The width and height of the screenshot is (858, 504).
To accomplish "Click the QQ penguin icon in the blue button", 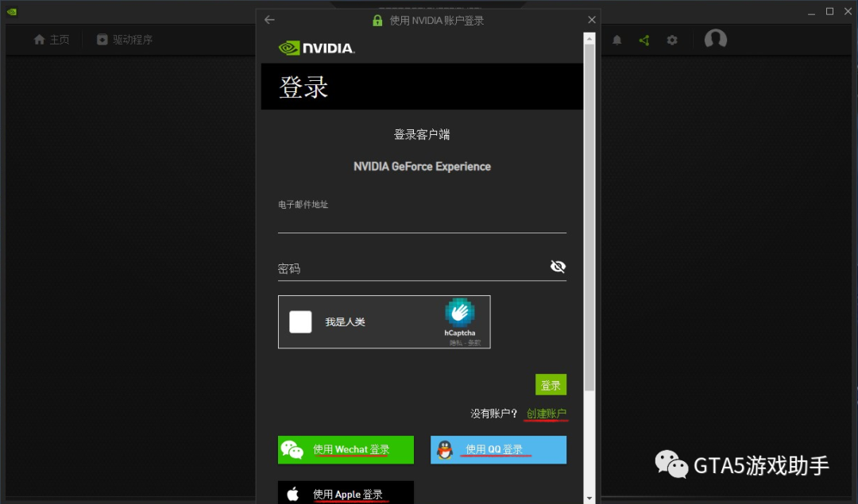I will pyautogui.click(x=445, y=450).
